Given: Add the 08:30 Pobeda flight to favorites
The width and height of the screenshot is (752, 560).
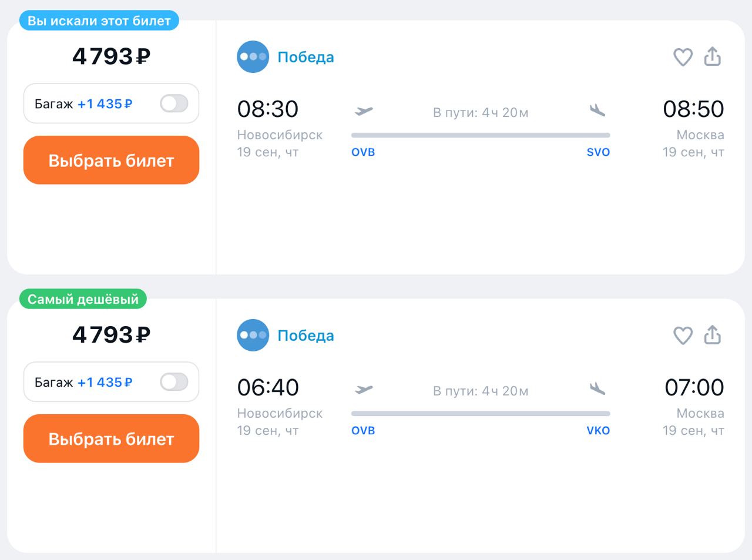Looking at the screenshot, I should (x=683, y=57).
